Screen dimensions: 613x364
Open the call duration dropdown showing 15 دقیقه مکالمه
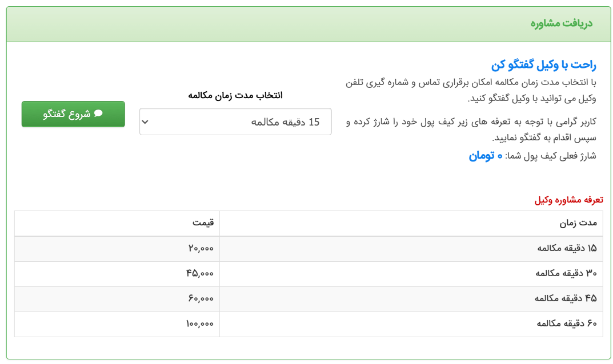point(235,122)
